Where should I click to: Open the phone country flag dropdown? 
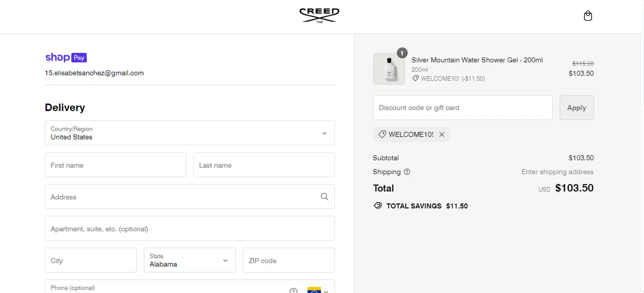[318, 290]
